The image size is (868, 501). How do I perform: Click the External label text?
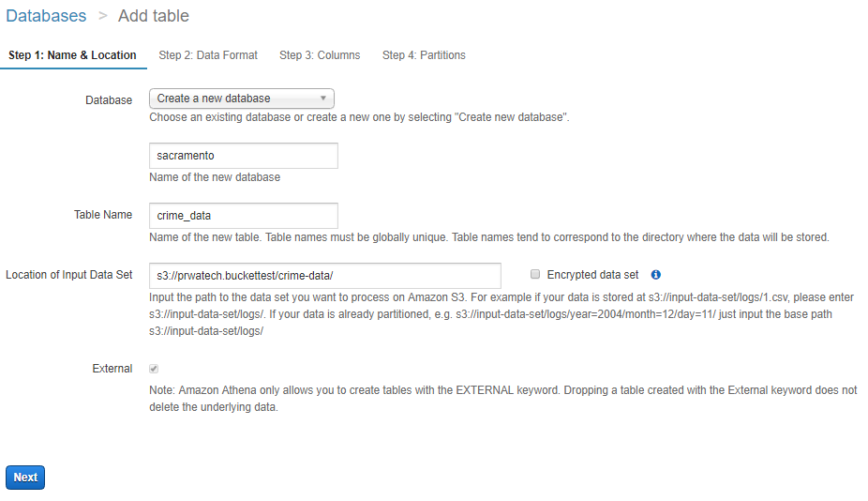coord(112,369)
